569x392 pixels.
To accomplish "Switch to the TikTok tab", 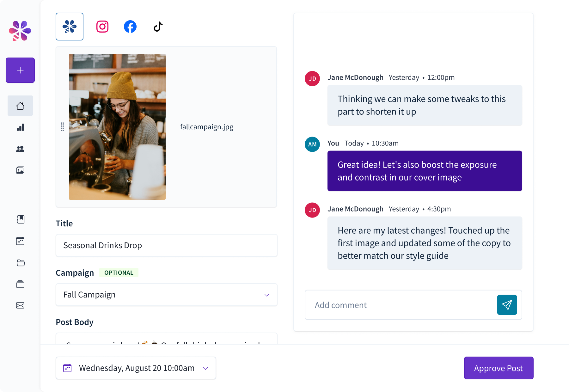I will click(x=158, y=27).
